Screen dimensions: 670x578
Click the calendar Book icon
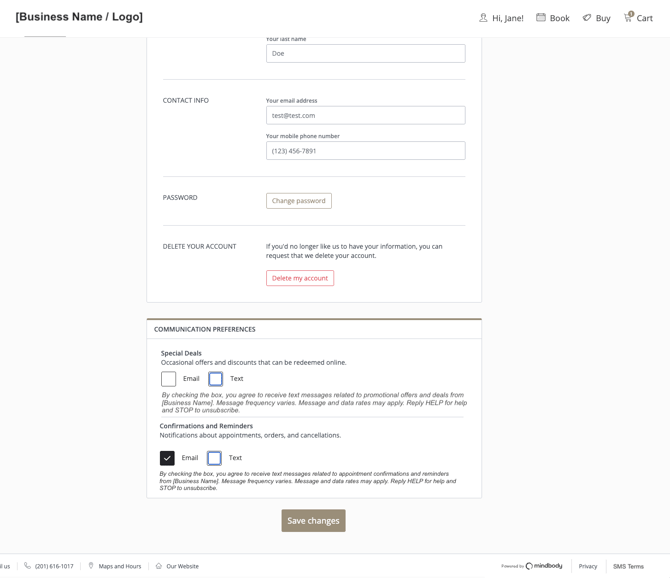(x=541, y=17)
